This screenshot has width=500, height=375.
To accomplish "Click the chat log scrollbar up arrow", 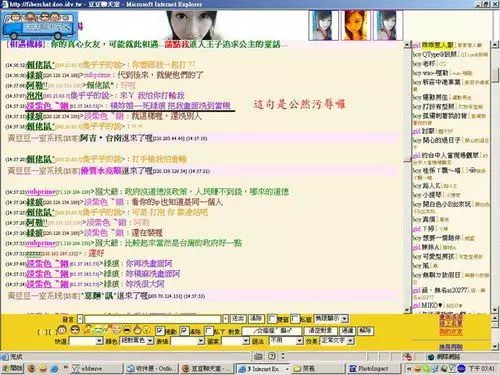I will [407, 45].
